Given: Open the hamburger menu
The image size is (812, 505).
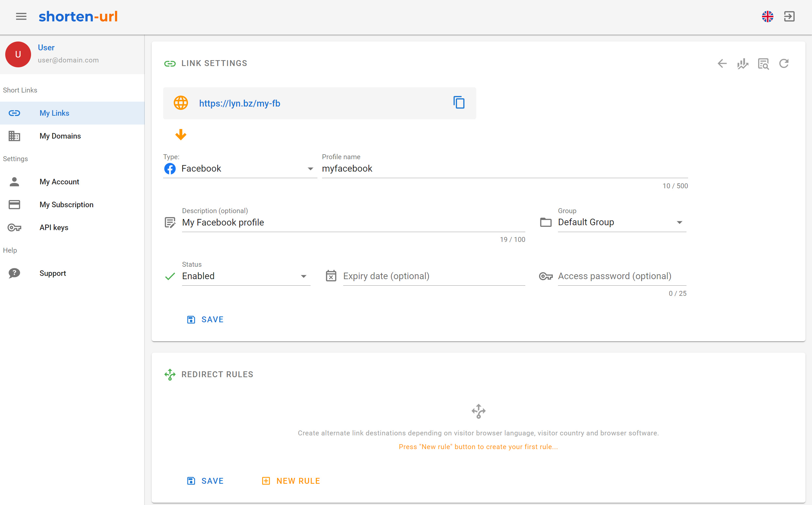Looking at the screenshot, I should tap(21, 16).
